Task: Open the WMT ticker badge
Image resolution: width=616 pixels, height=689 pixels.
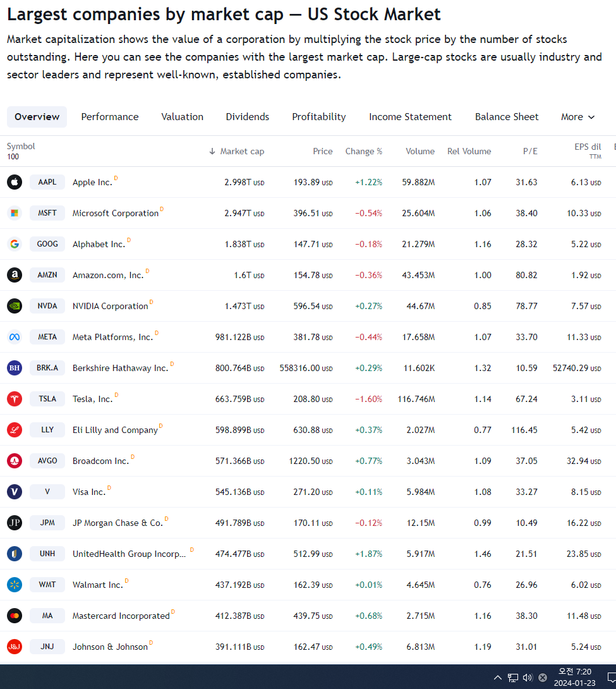Action: click(x=47, y=585)
